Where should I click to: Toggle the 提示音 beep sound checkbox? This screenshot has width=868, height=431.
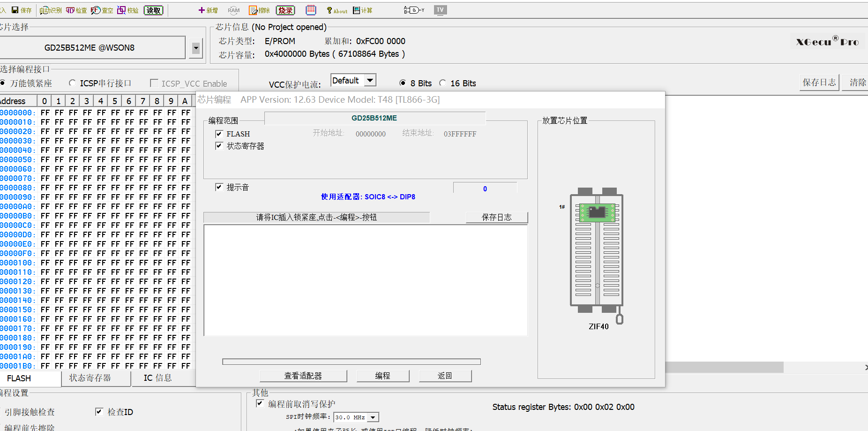[219, 187]
